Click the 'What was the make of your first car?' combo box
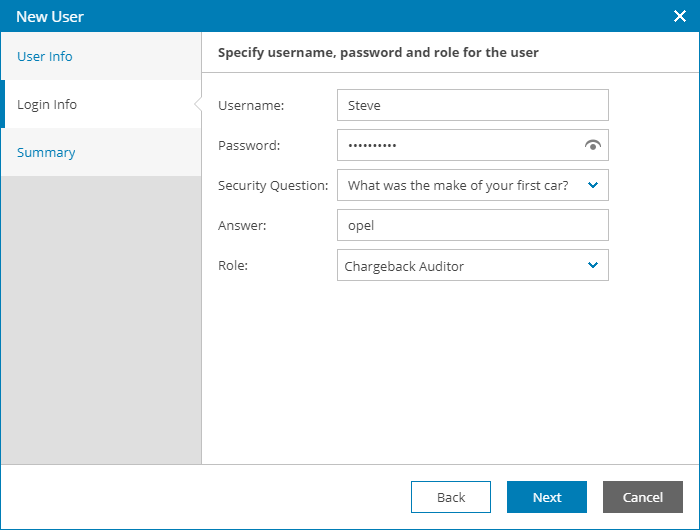700x530 pixels. [458, 185]
